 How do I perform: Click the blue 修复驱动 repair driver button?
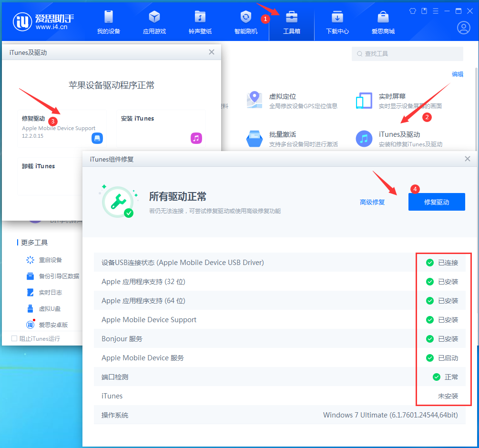tap(436, 202)
